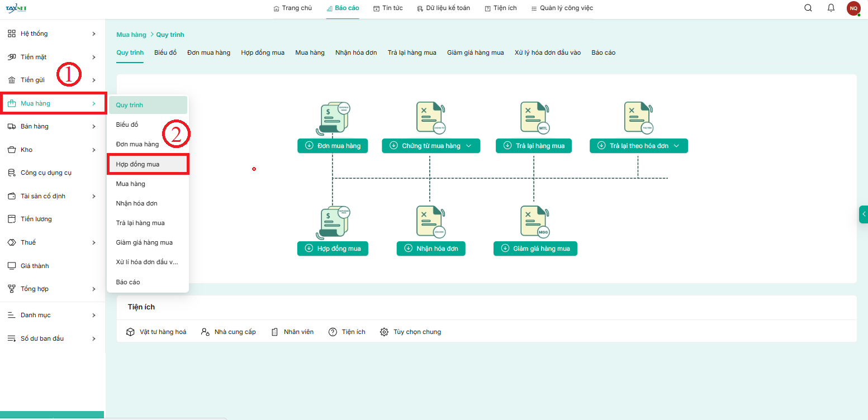The image size is (868, 420).
Task: Expand Chứng từ mua hàng dropdown
Action: coord(469,146)
